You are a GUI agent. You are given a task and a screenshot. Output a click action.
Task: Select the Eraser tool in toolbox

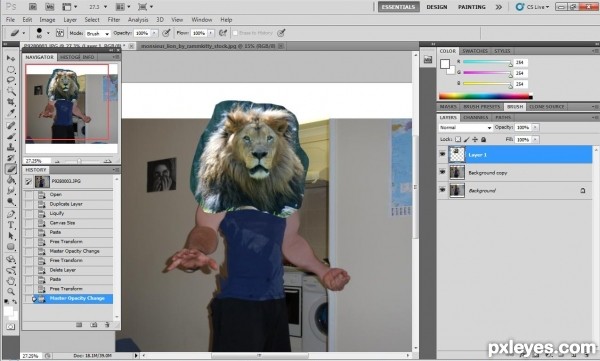[11, 169]
